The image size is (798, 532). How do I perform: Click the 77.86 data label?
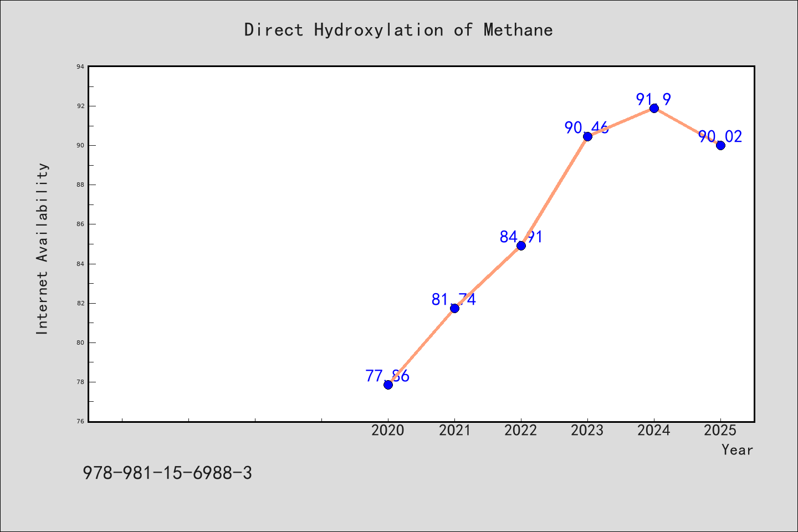point(387,376)
